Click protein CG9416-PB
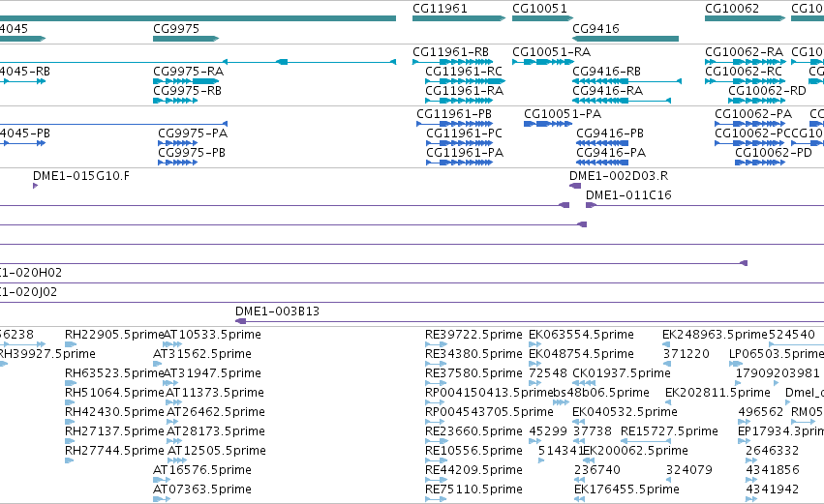This screenshot has height=504, width=824. pyautogui.click(x=602, y=143)
